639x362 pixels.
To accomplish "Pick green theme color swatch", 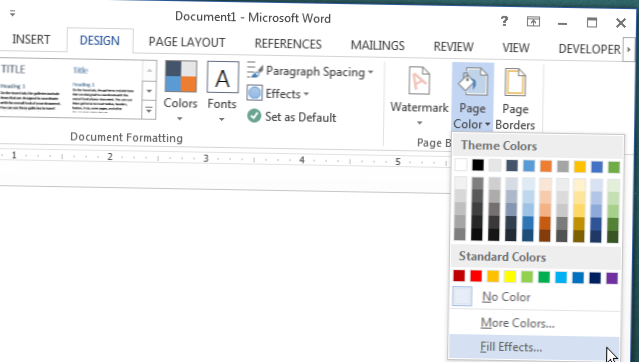I will point(613,167).
